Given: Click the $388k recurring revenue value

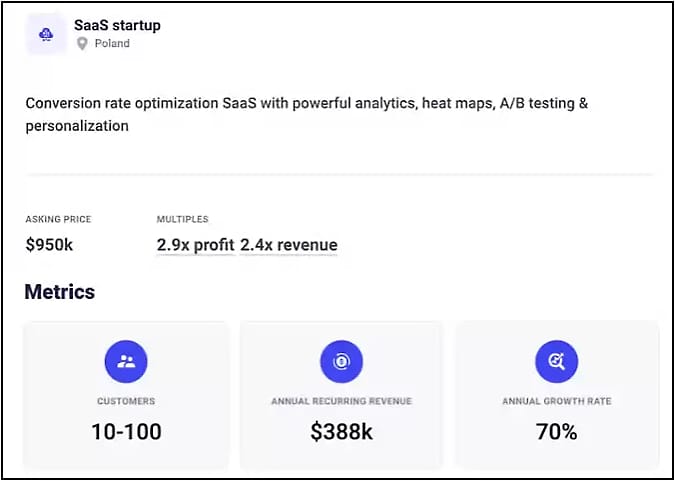Looking at the screenshot, I should 341,432.
